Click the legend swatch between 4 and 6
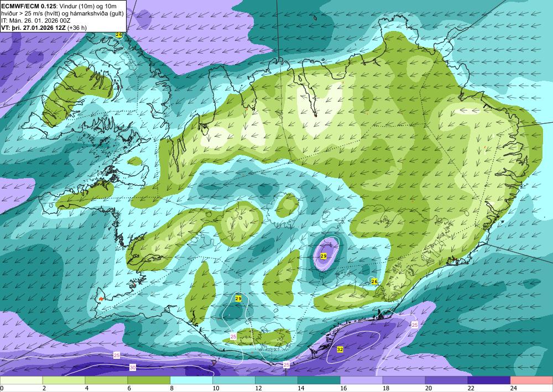 106,380
